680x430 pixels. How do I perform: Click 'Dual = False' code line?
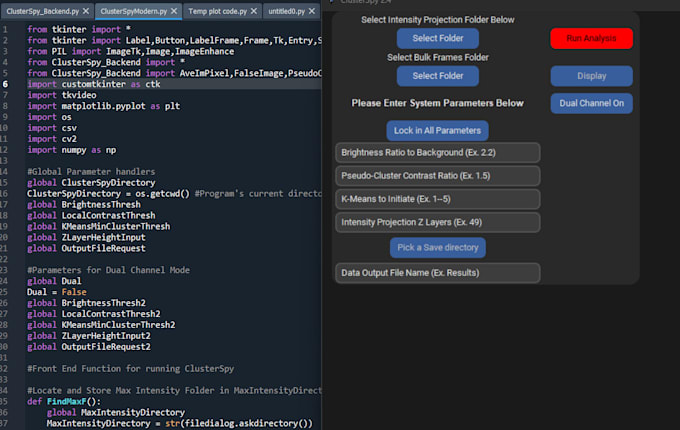click(57, 292)
